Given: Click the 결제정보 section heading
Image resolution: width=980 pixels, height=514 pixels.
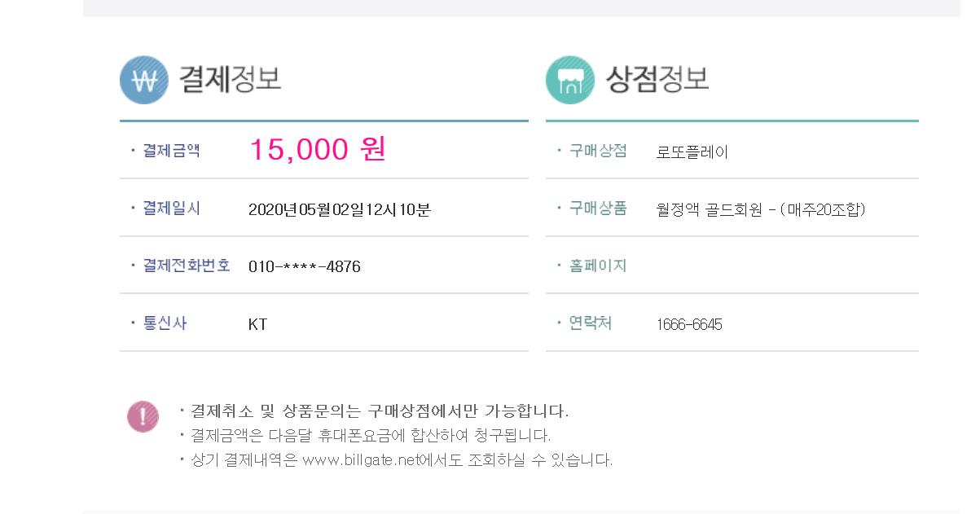Looking at the screenshot, I should (230, 79).
